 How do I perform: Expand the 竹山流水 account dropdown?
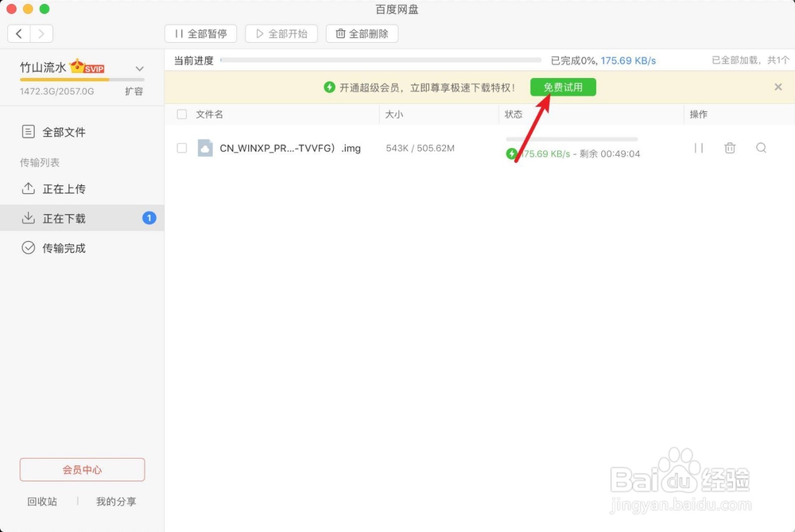(x=139, y=68)
